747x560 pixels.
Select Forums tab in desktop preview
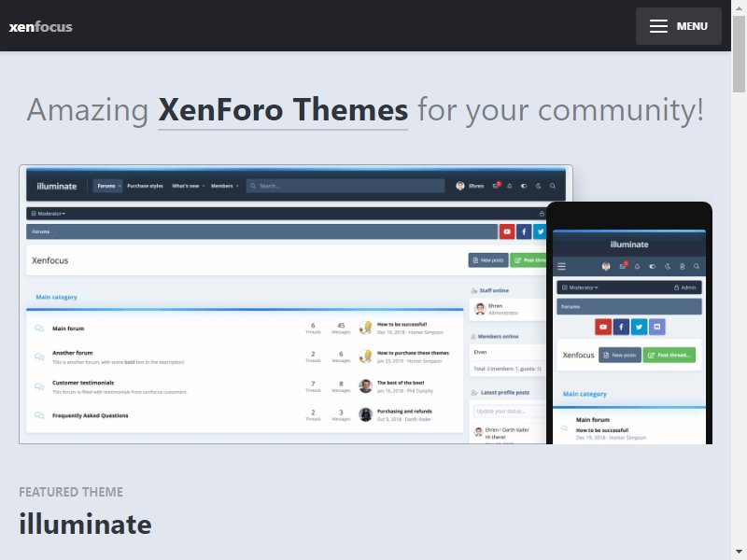[x=107, y=186]
